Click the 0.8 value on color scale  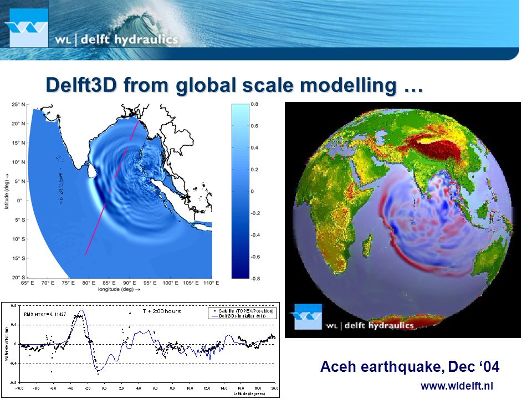point(254,104)
